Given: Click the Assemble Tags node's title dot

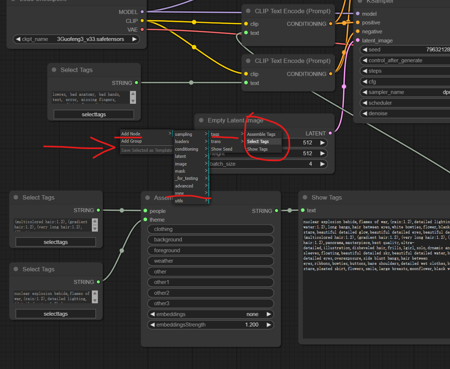Looking at the screenshot, I should tap(147, 198).
